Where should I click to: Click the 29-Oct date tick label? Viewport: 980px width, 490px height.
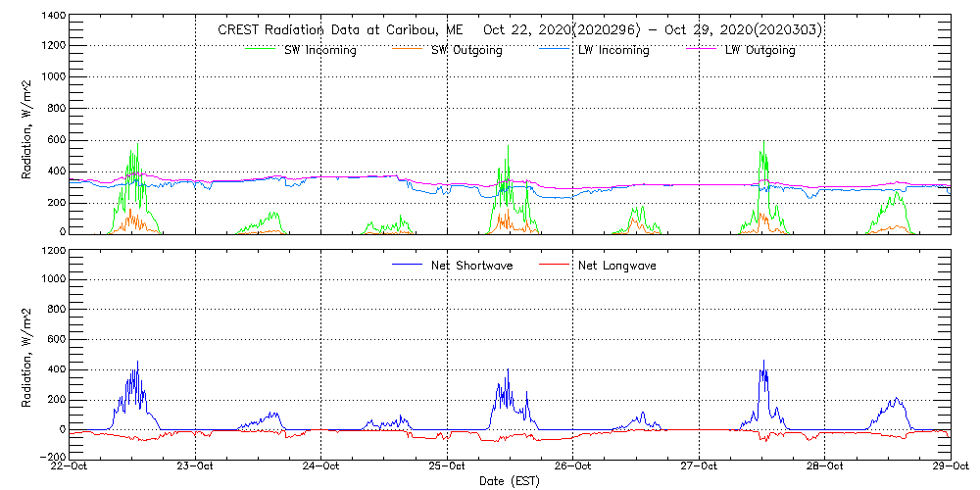pos(949,468)
